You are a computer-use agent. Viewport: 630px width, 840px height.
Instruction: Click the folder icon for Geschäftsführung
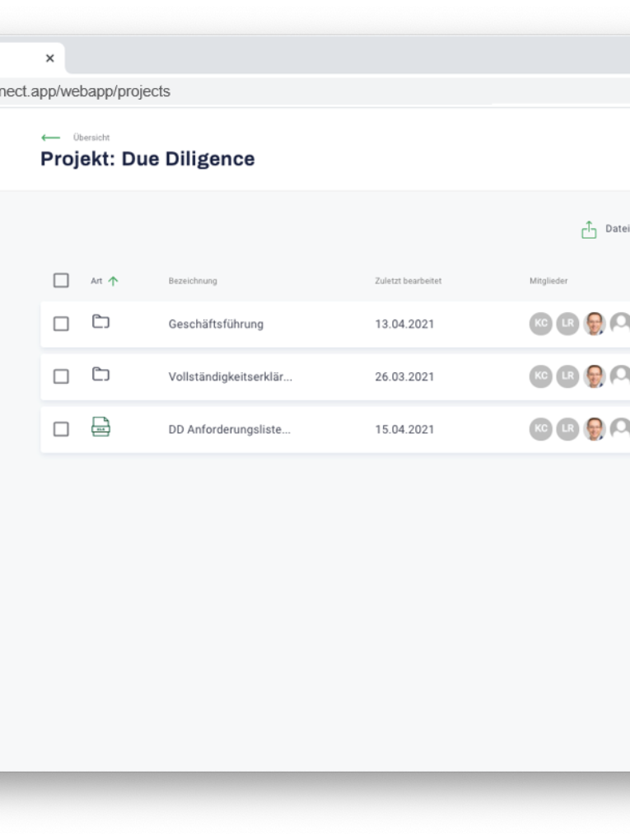tap(100, 322)
